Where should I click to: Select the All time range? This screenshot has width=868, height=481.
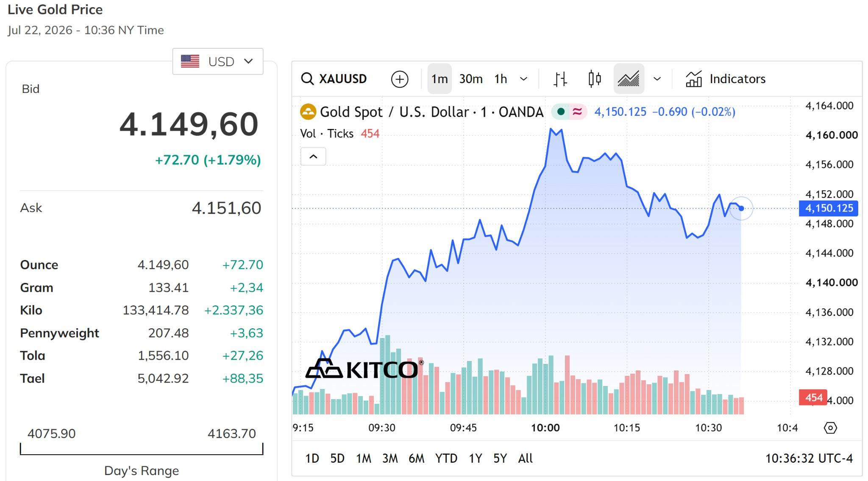[x=526, y=458]
